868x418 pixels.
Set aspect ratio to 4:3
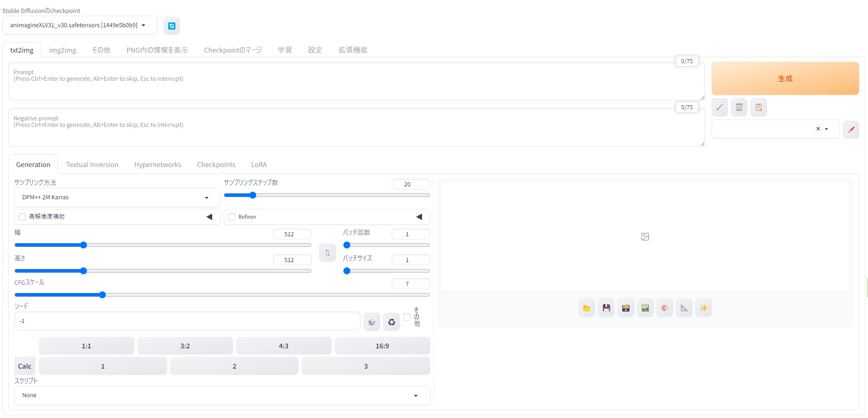pos(284,346)
